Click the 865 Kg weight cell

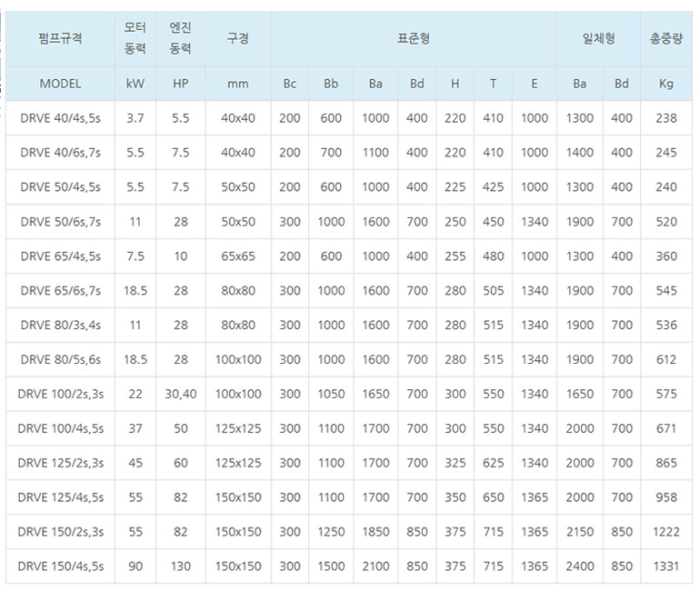[x=666, y=463]
